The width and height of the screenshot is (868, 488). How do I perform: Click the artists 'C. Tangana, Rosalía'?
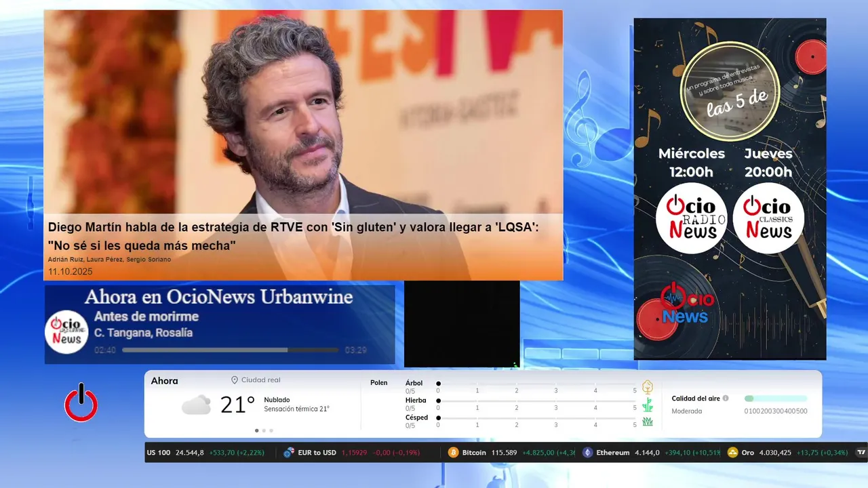click(x=143, y=333)
